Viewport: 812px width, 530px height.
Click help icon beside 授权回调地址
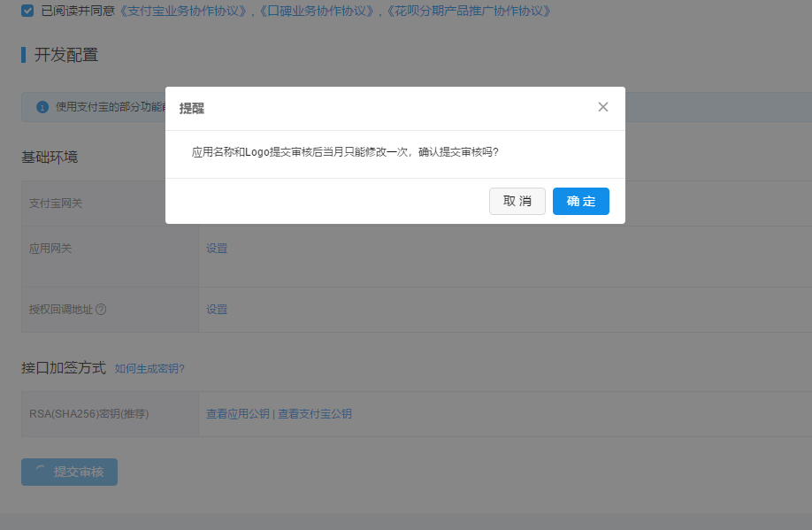(x=101, y=310)
